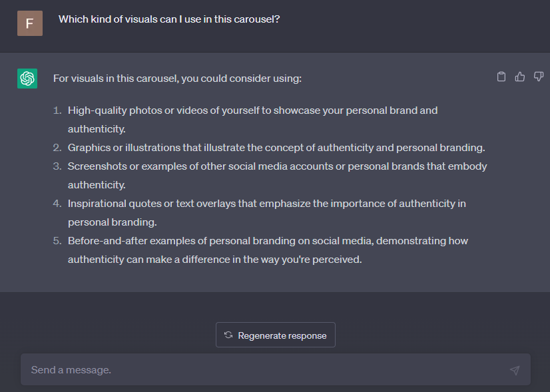Send the message with the paper plane icon

click(514, 370)
